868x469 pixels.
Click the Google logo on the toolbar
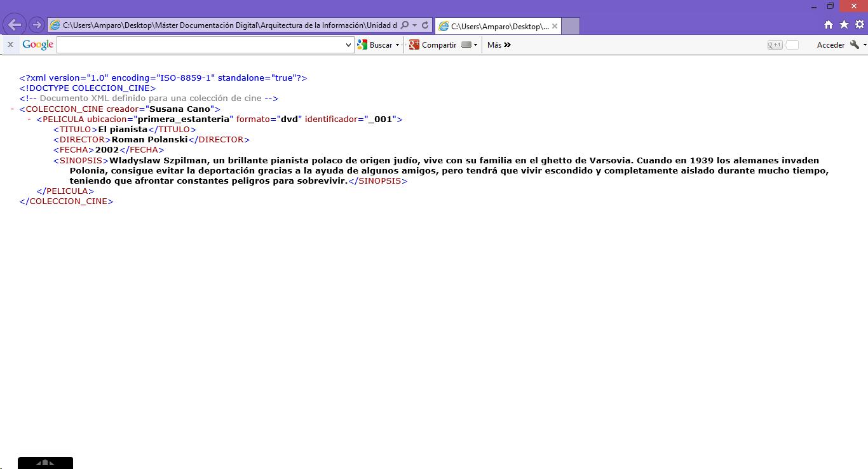pyautogui.click(x=37, y=44)
